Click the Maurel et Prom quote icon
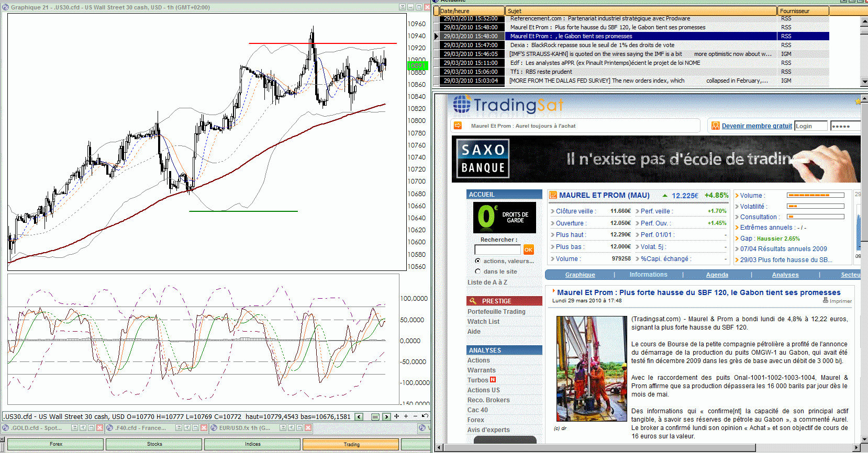Image resolution: width=868 pixels, height=453 pixels. [553, 195]
